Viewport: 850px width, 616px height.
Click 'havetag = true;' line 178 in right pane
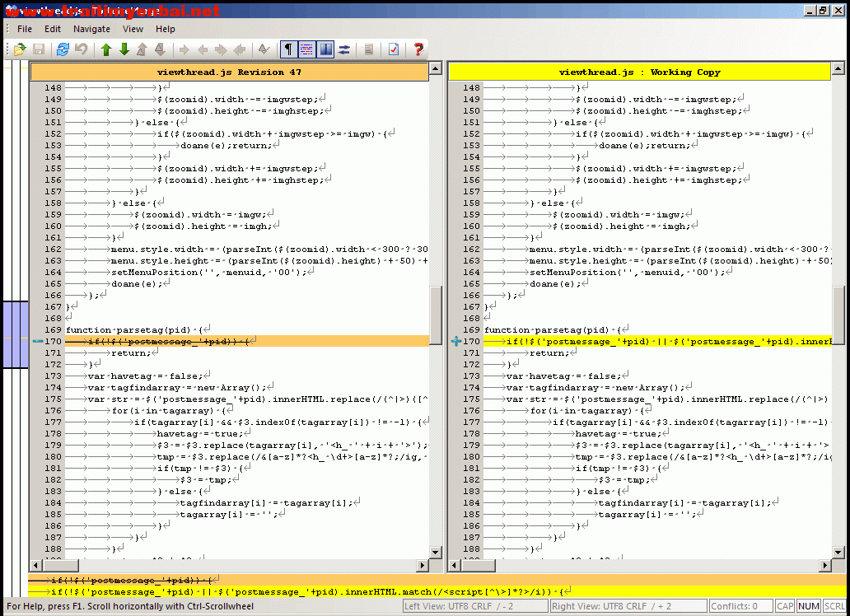coord(619,433)
